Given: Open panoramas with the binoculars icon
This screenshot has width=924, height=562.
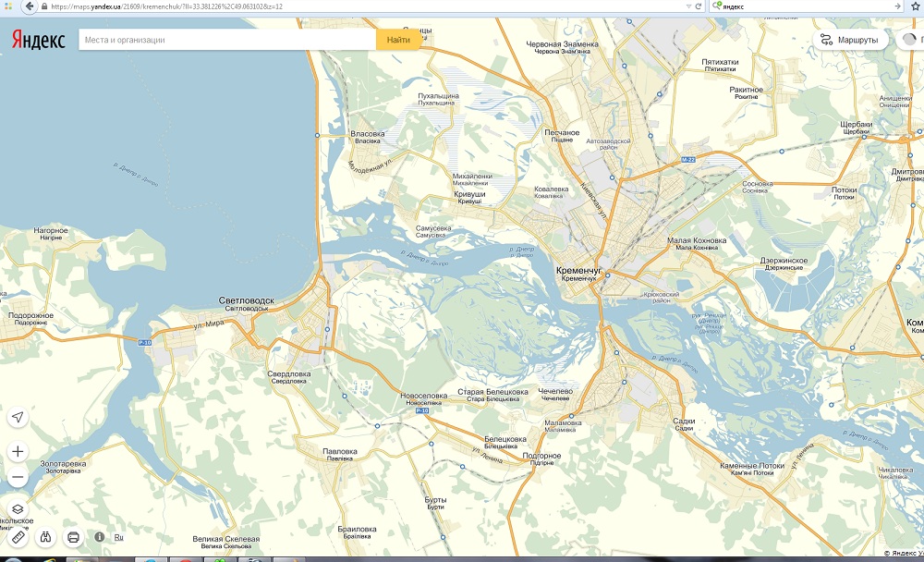Looking at the screenshot, I should pos(45,537).
